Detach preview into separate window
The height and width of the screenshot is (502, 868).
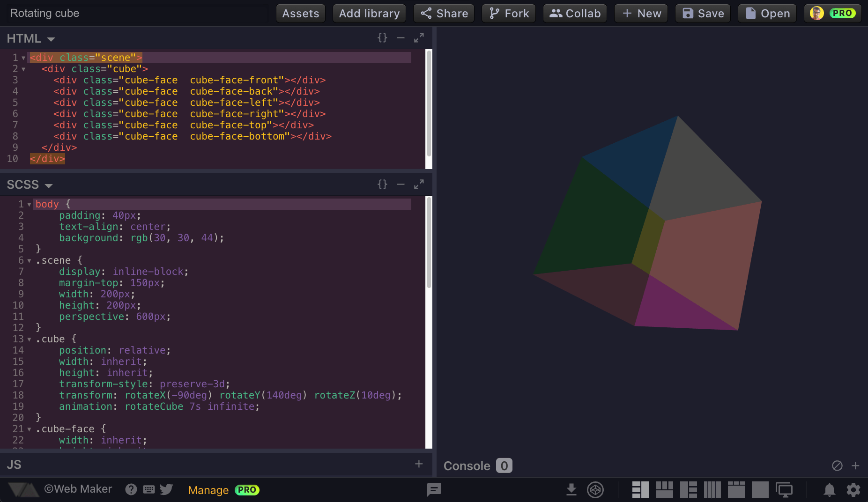tap(784, 490)
